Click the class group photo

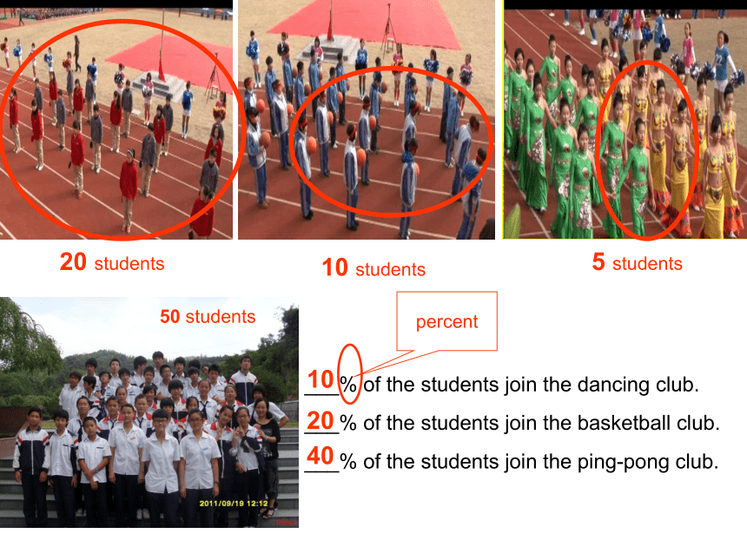(149, 412)
